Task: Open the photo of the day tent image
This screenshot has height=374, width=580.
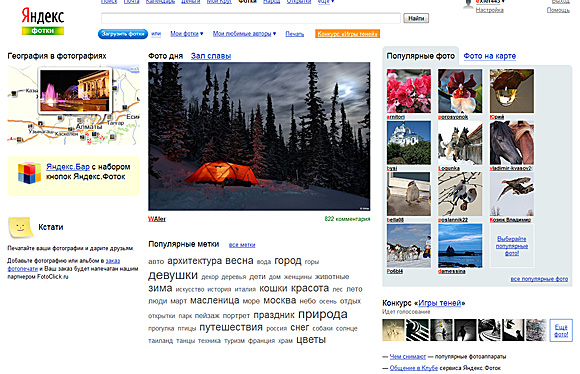Action: point(259,136)
